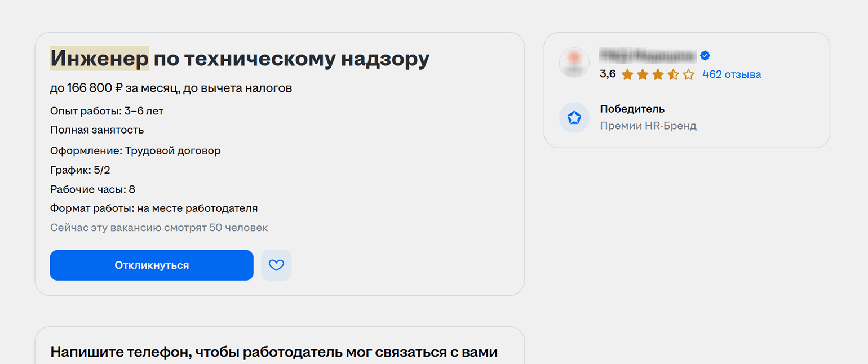Click the highlighted word Инженер in title

[x=99, y=58]
